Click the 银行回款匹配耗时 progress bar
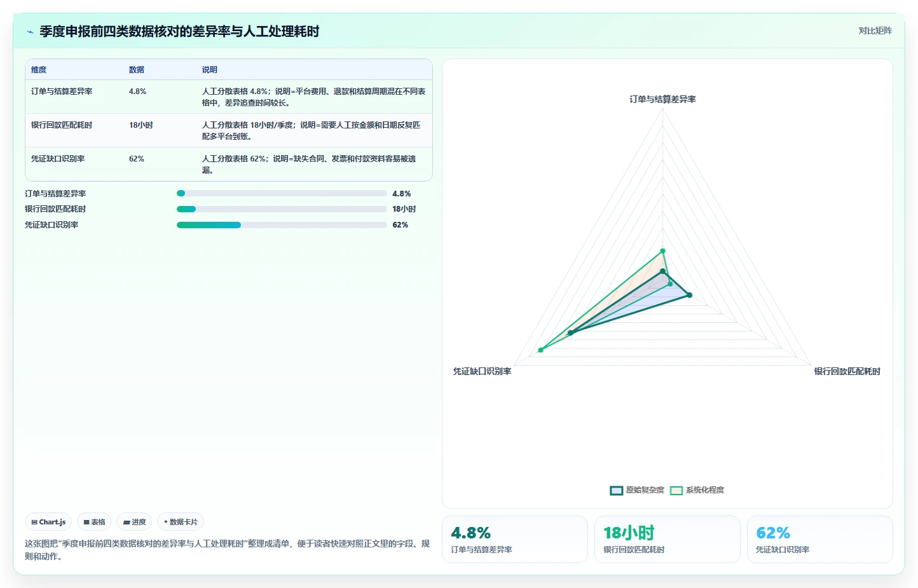The height and width of the screenshot is (588, 918). 282,209
